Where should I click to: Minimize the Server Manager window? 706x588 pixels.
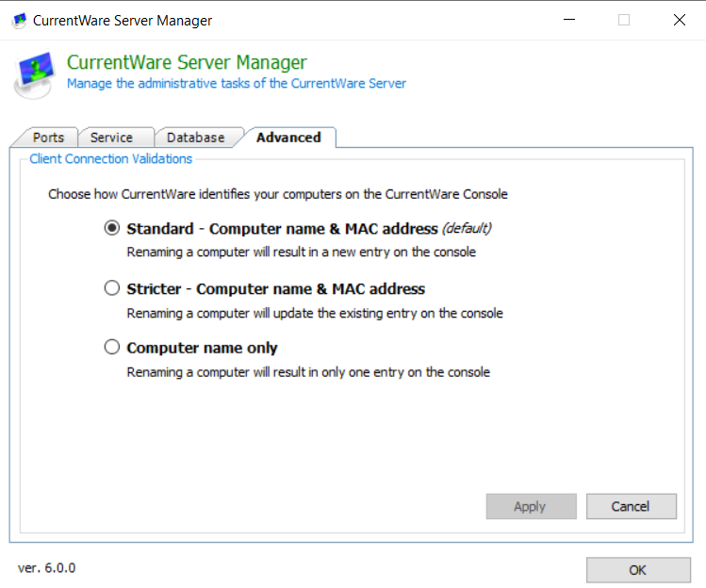pyautogui.click(x=569, y=20)
